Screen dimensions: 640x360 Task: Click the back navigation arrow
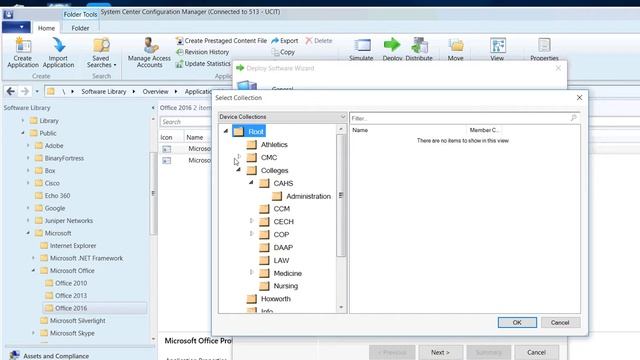point(11,91)
